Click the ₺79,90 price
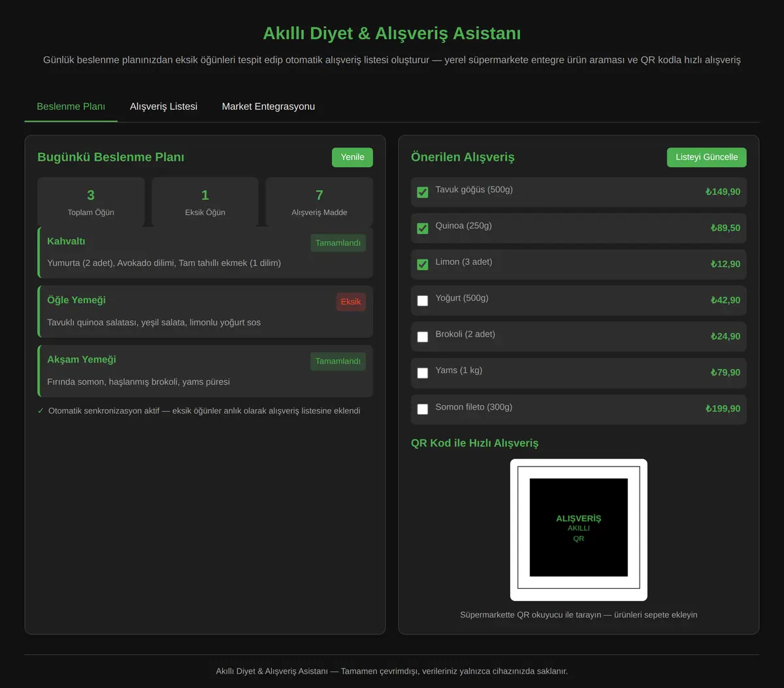The image size is (784, 688). 725,372
